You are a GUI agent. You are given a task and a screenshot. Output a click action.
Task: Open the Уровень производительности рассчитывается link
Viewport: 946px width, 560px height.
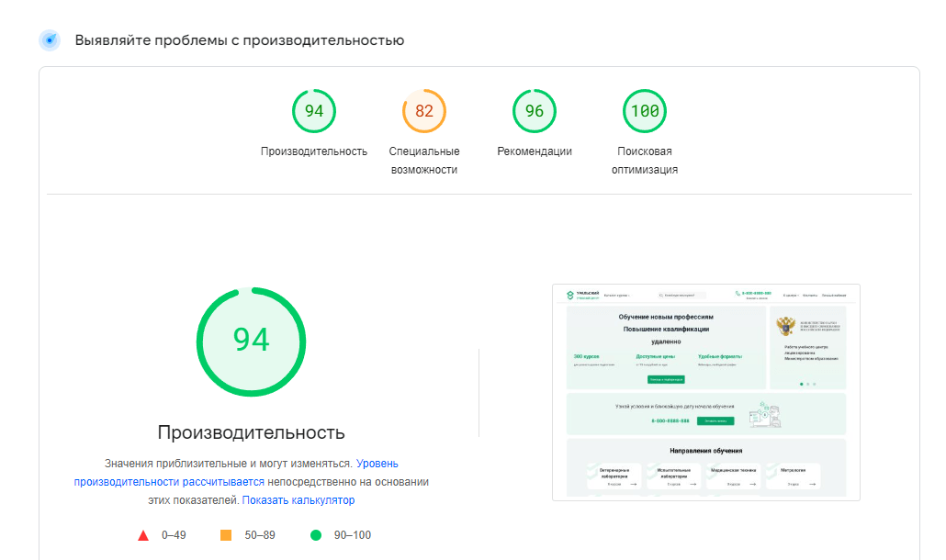coord(169,482)
